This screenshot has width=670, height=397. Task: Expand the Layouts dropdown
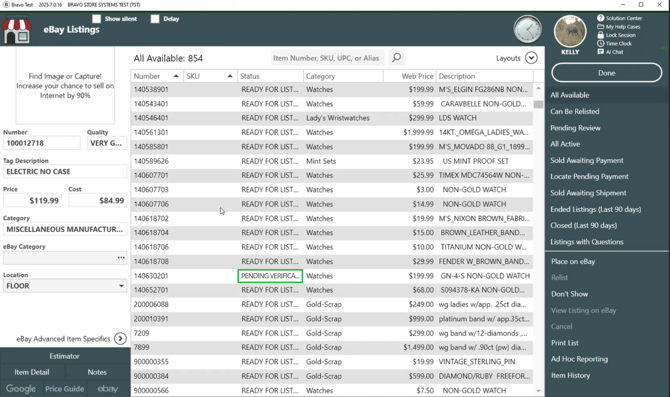[x=531, y=58]
